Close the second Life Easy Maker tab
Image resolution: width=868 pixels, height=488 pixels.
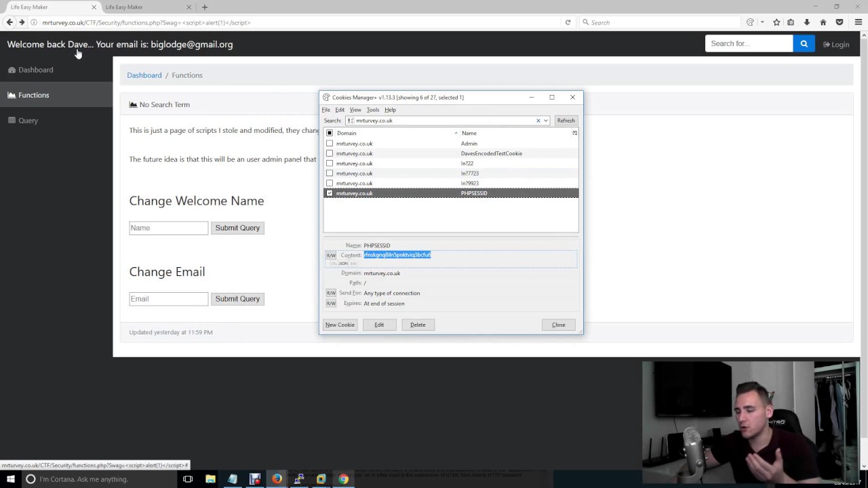(x=189, y=7)
